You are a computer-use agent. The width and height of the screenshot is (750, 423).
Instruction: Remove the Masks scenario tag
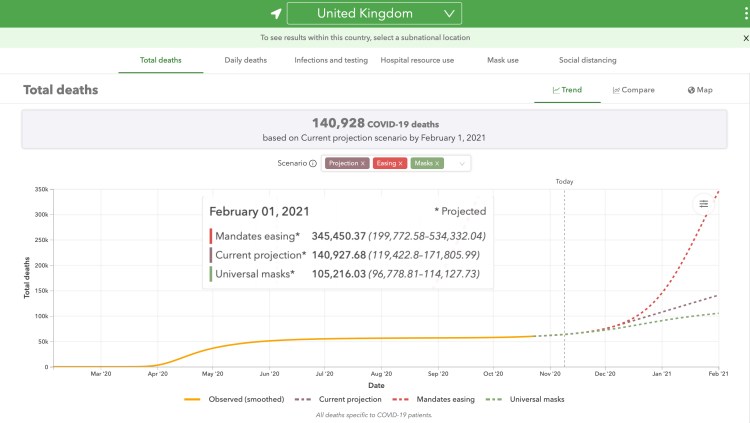click(437, 164)
